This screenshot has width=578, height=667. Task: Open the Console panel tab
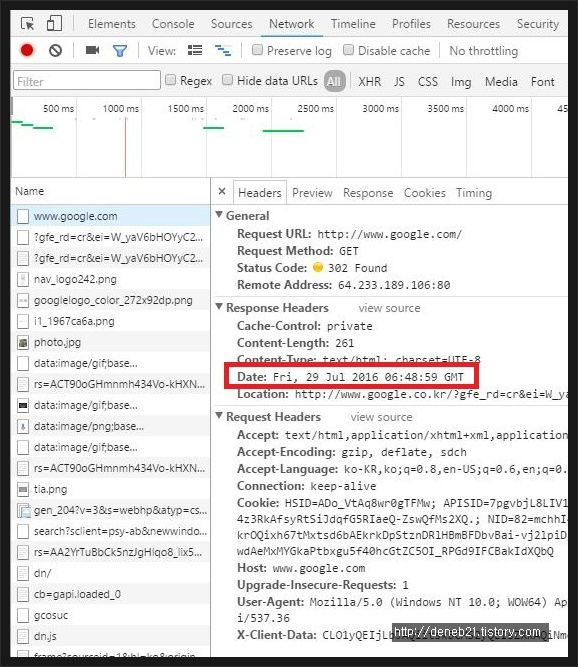[173, 24]
